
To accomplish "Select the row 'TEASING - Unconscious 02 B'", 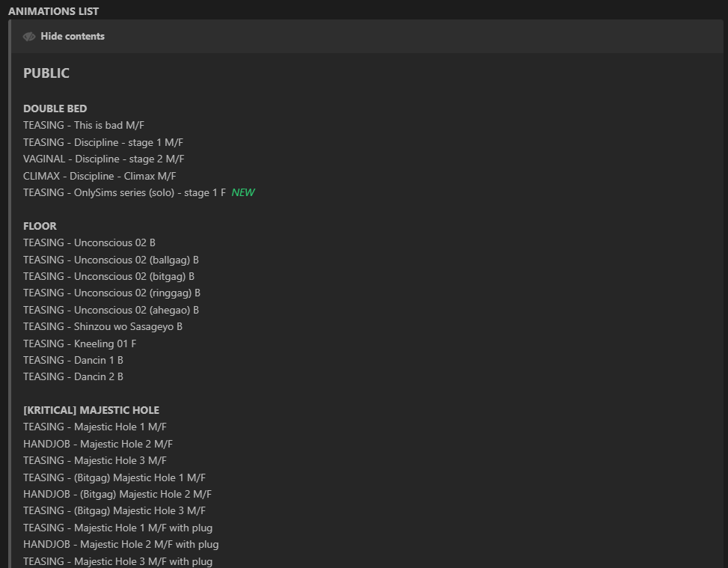I will tap(89, 243).
